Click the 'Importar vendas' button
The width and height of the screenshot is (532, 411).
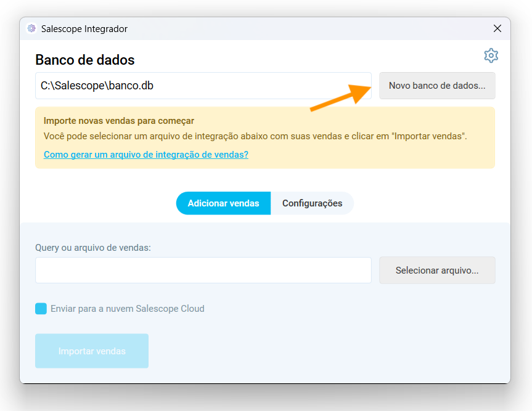coord(92,351)
